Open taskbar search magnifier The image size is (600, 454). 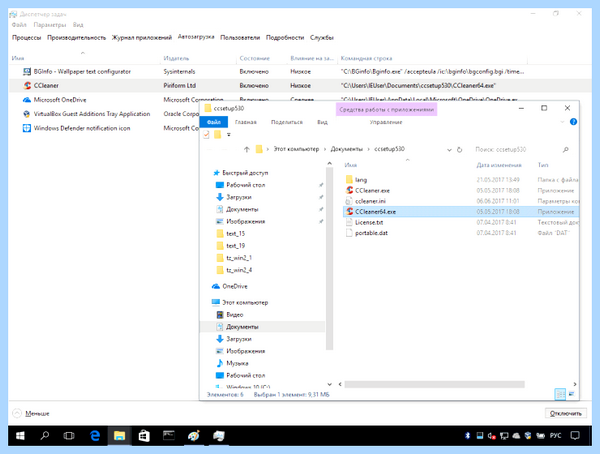[45, 436]
